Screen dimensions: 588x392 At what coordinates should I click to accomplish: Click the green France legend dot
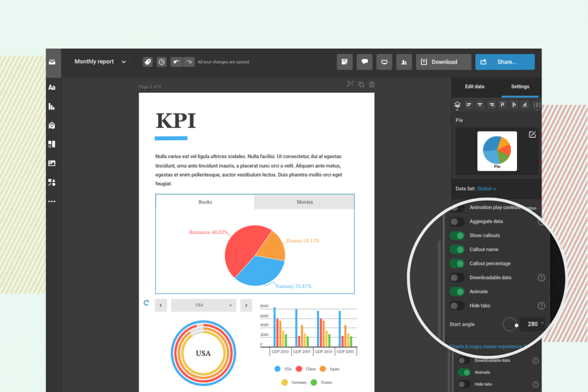(x=314, y=382)
